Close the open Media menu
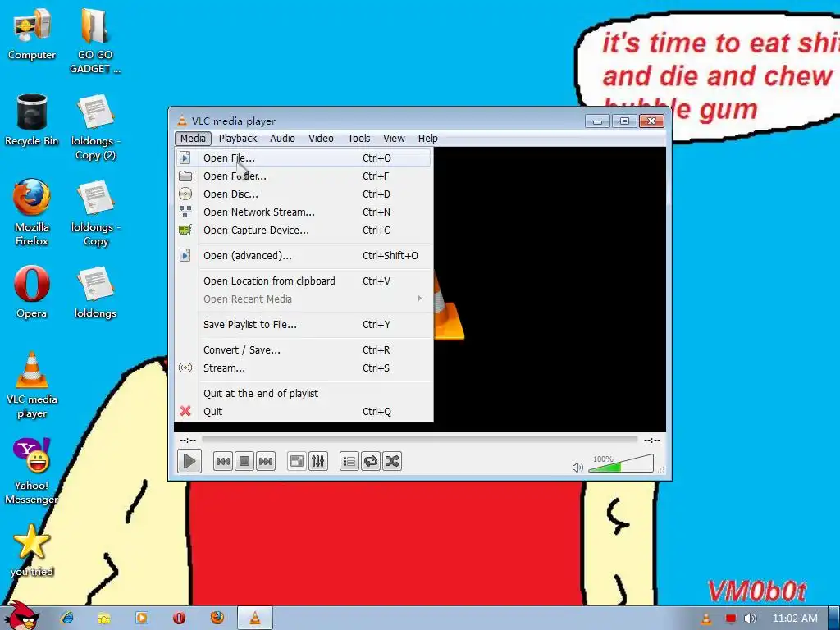Viewport: 840px width, 630px height. pyautogui.click(x=193, y=138)
